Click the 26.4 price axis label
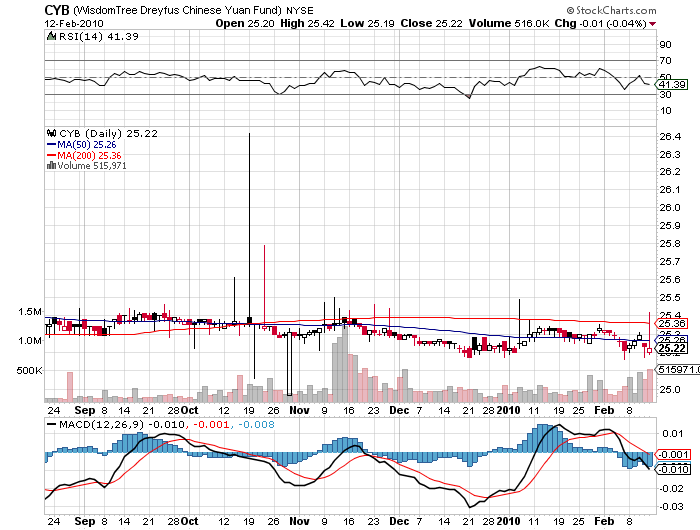This screenshot has height=530, width=700. [670, 137]
